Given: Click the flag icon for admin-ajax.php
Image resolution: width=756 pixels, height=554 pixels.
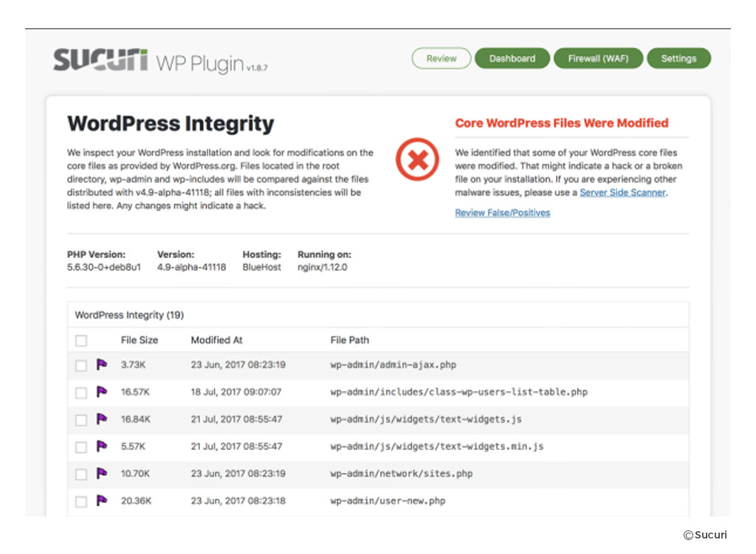Looking at the screenshot, I should (102, 364).
